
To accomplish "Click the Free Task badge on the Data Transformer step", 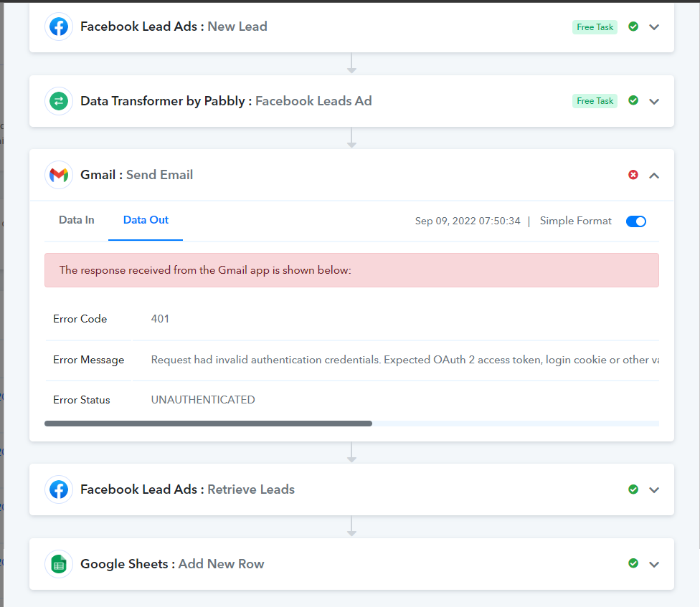I will click(595, 101).
